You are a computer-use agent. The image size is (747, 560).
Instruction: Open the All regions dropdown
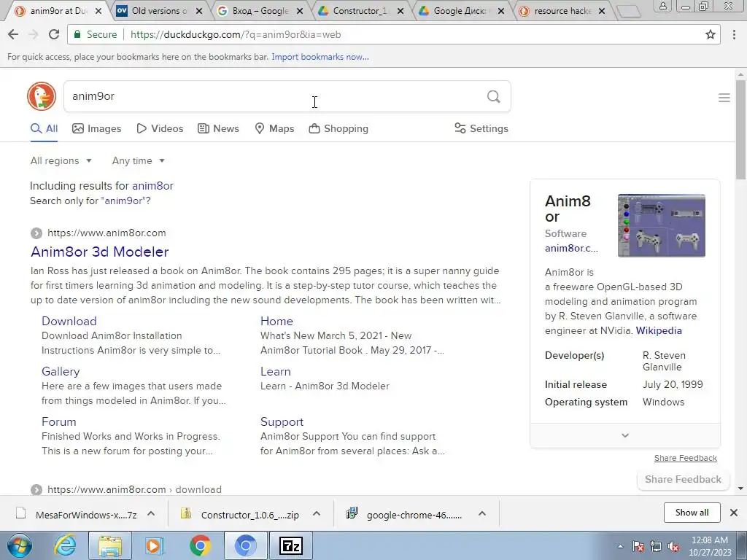point(61,161)
